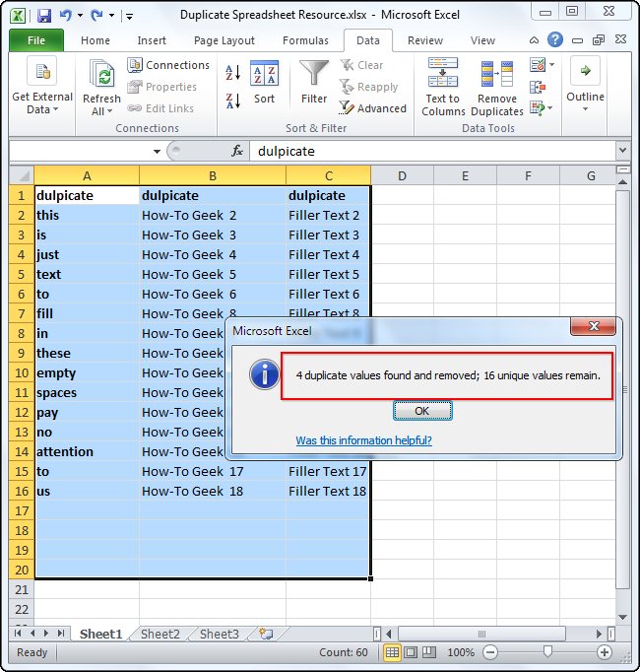Click the vertical scrollbar down arrow
This screenshot has height=672, width=640.
pyautogui.click(x=623, y=617)
